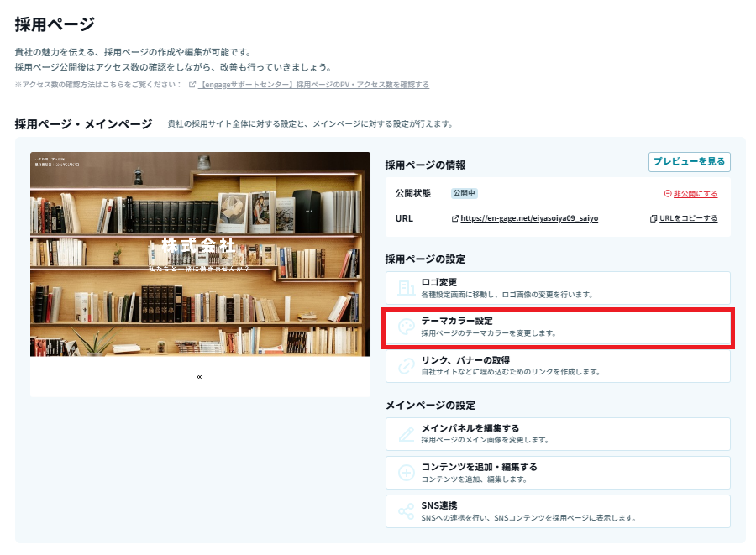This screenshot has width=756, height=555.
Task: Click the external link icon before the recruitment URL
Action: [454, 218]
